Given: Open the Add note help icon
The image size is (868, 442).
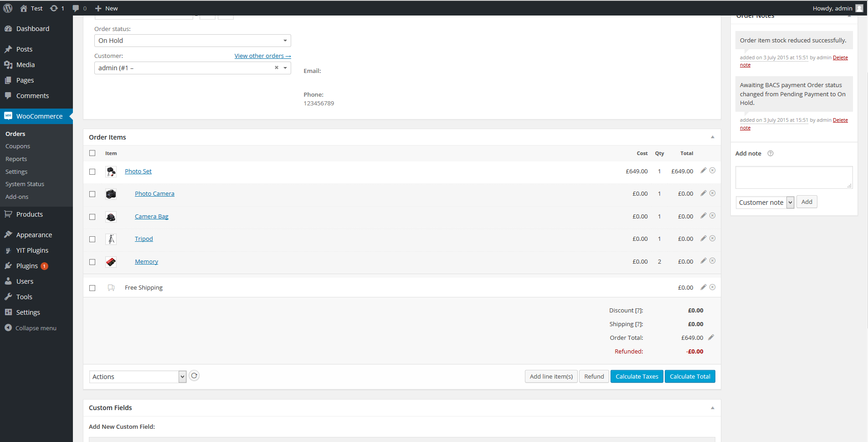Looking at the screenshot, I should [x=770, y=153].
